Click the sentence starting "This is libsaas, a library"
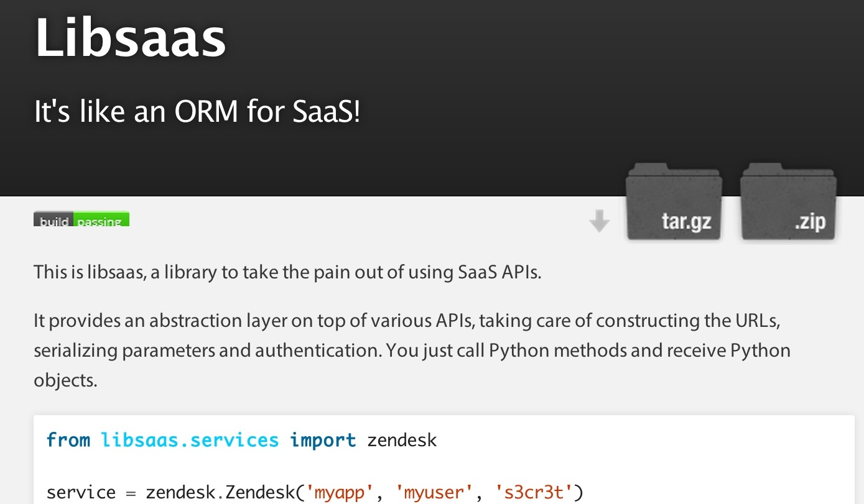This screenshot has height=504, width=864. 288,272
